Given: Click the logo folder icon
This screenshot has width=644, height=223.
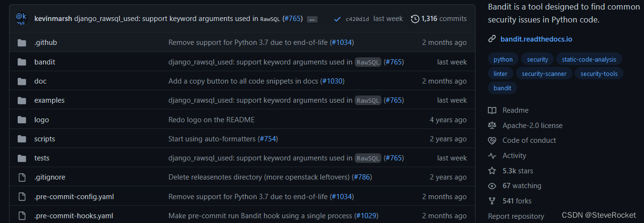Looking at the screenshot, I should 21,120.
